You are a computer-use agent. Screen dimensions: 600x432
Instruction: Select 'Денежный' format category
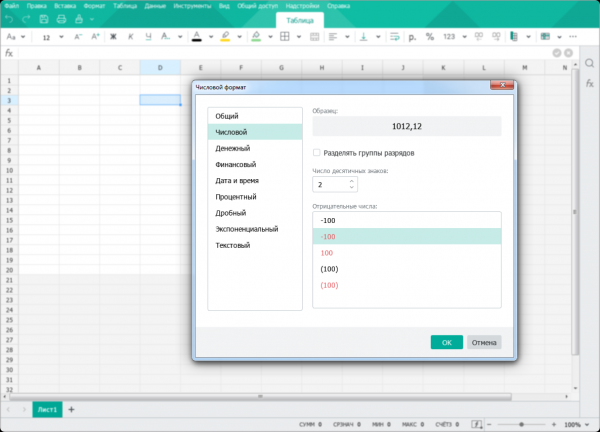(x=233, y=148)
